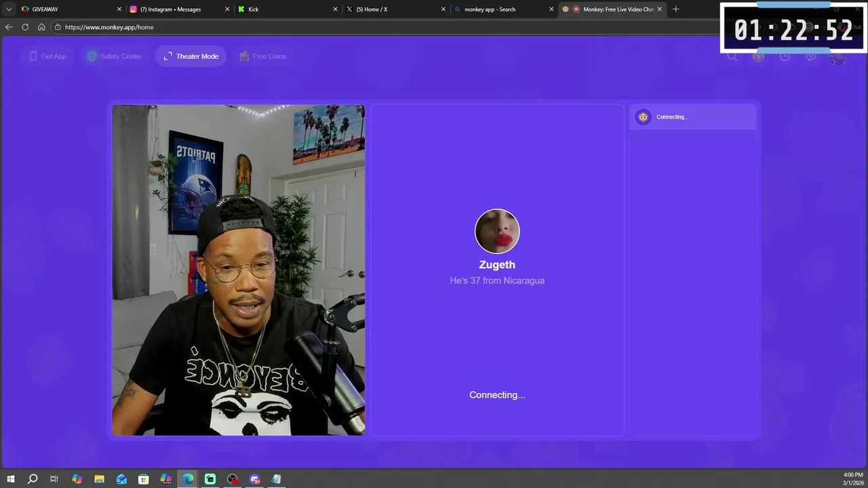Viewport: 868px width, 488px height.
Task: Open the taskbar clock and date
Action: pyautogui.click(x=852, y=479)
